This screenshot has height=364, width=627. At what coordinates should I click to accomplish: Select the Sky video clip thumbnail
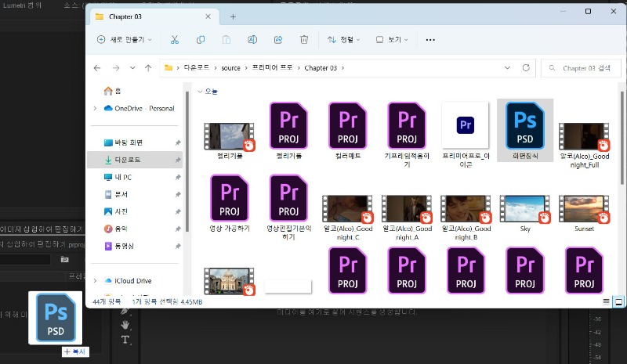(x=525, y=214)
